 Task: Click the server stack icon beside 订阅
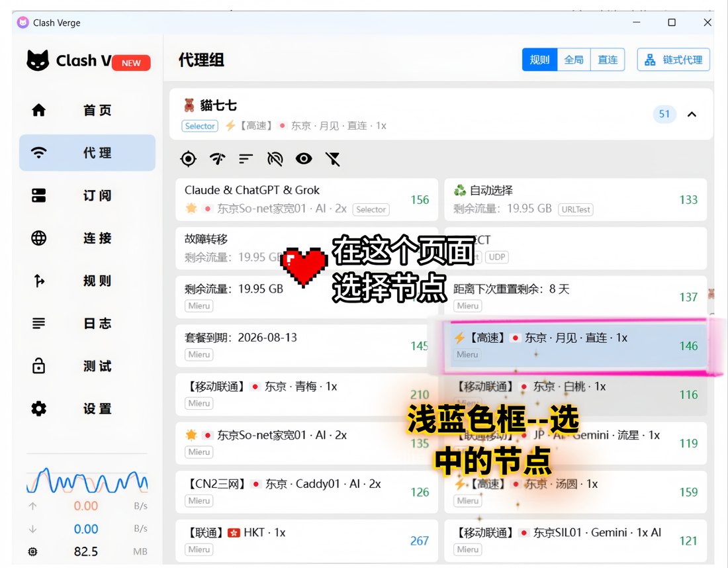[38, 195]
